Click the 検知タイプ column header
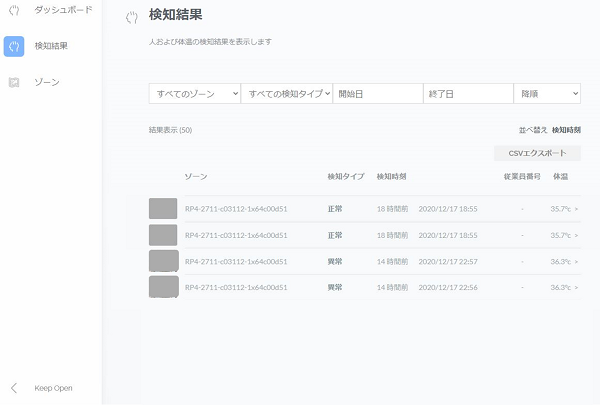The width and height of the screenshot is (600, 405). coord(346,176)
